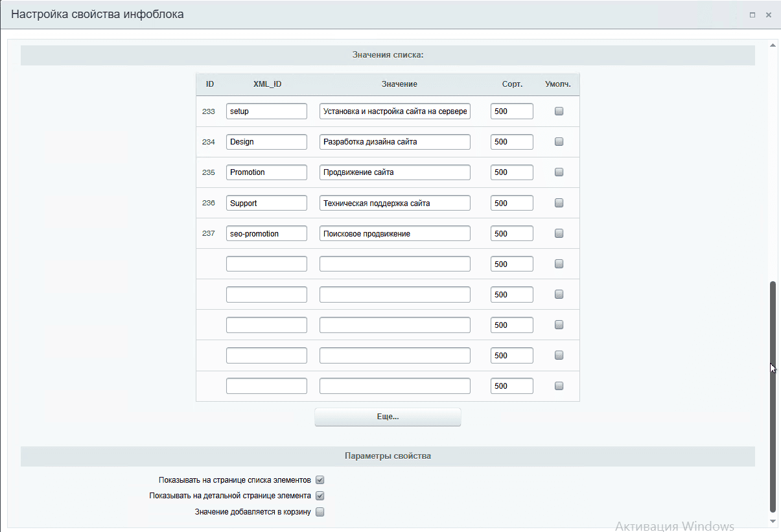Image resolution: width=781 pixels, height=532 pixels.
Task: Click the XML_ID field containing 'setup'
Action: point(266,111)
